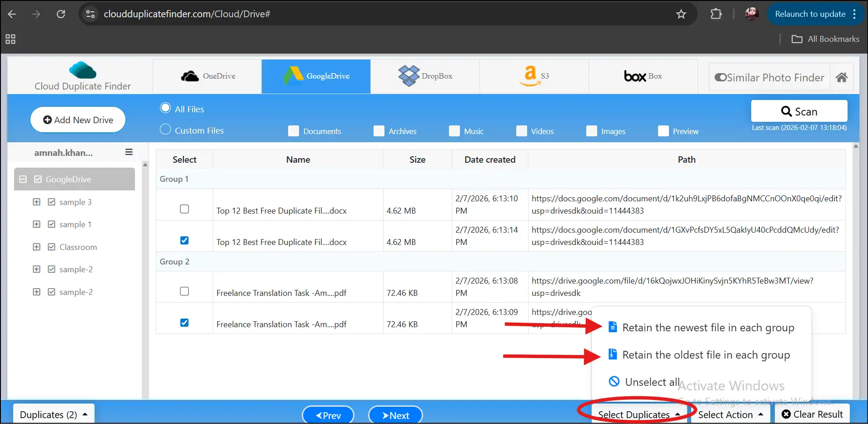The image size is (868, 424).
Task: Select the OneDrive cloud service icon
Action: click(x=190, y=75)
